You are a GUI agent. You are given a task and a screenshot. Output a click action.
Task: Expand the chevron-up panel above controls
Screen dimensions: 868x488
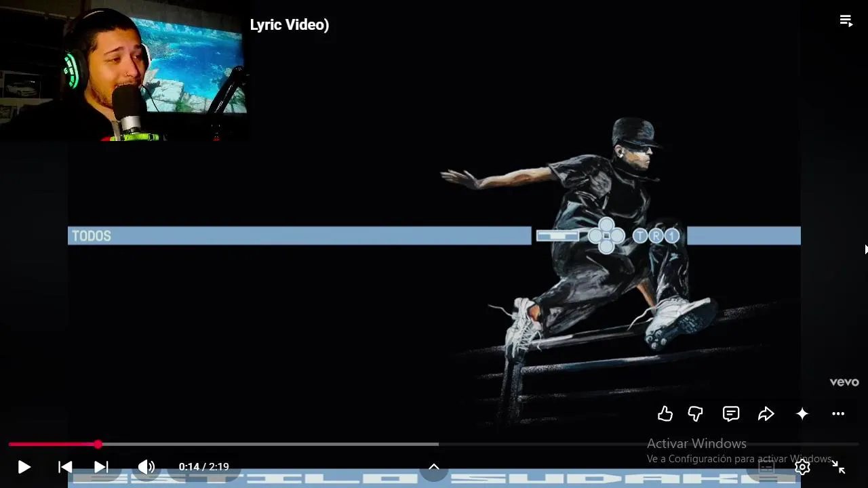tap(434, 467)
